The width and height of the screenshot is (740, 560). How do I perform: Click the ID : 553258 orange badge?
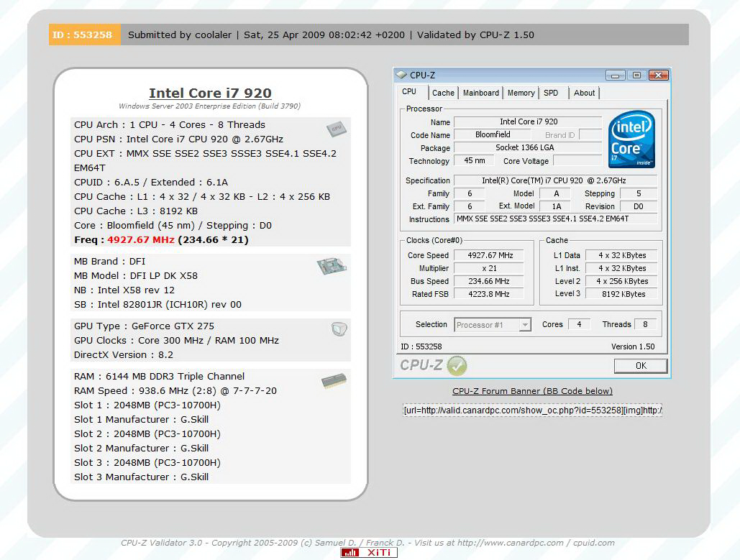click(84, 35)
